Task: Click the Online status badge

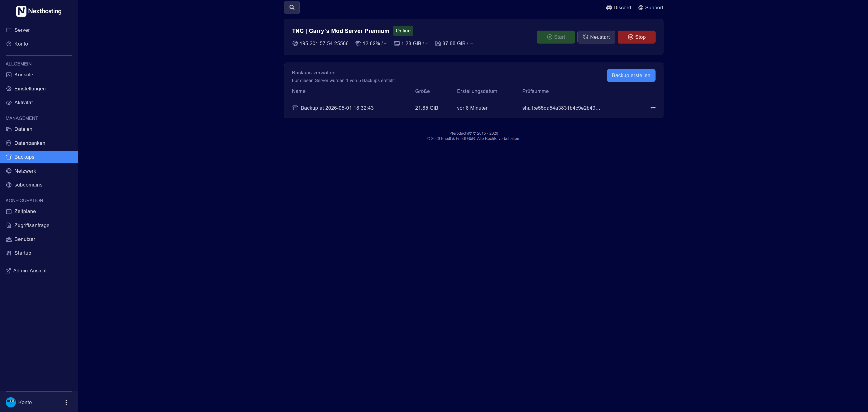Action: 403,31
